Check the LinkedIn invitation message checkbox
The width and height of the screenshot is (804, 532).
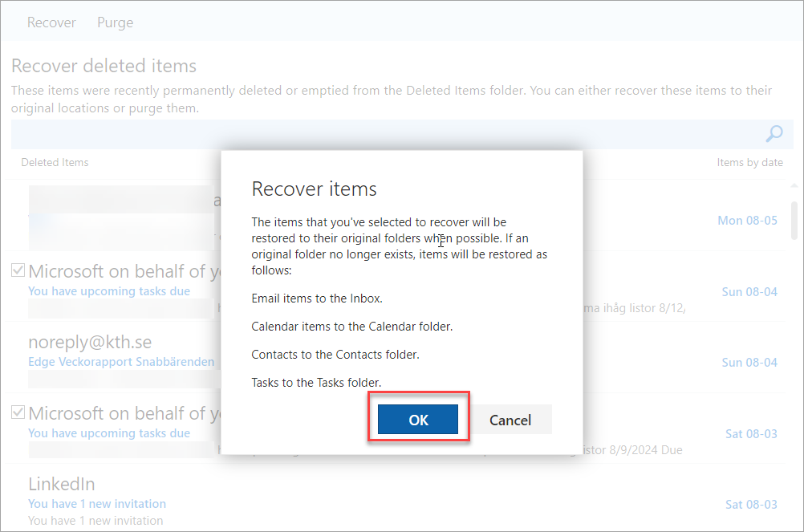tap(17, 483)
